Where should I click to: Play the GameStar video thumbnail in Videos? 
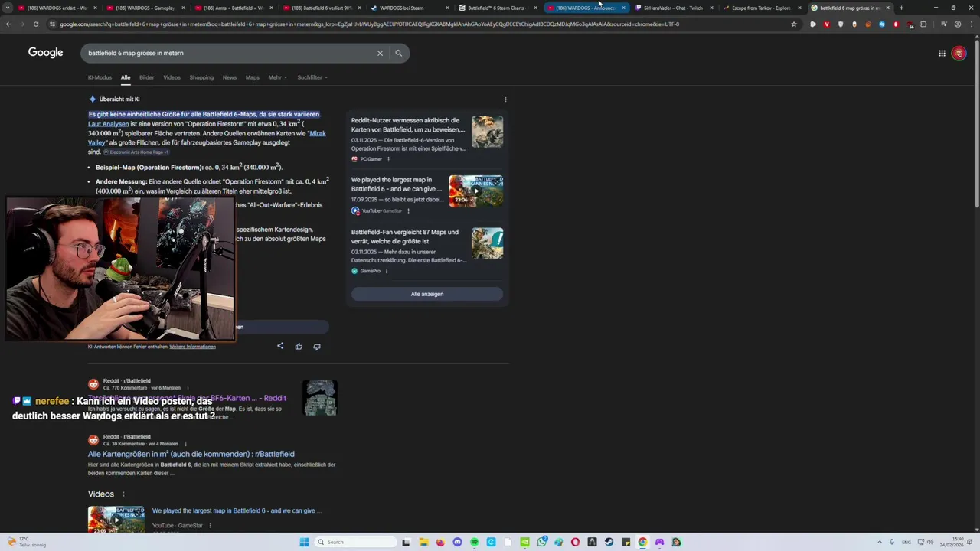[x=116, y=519]
